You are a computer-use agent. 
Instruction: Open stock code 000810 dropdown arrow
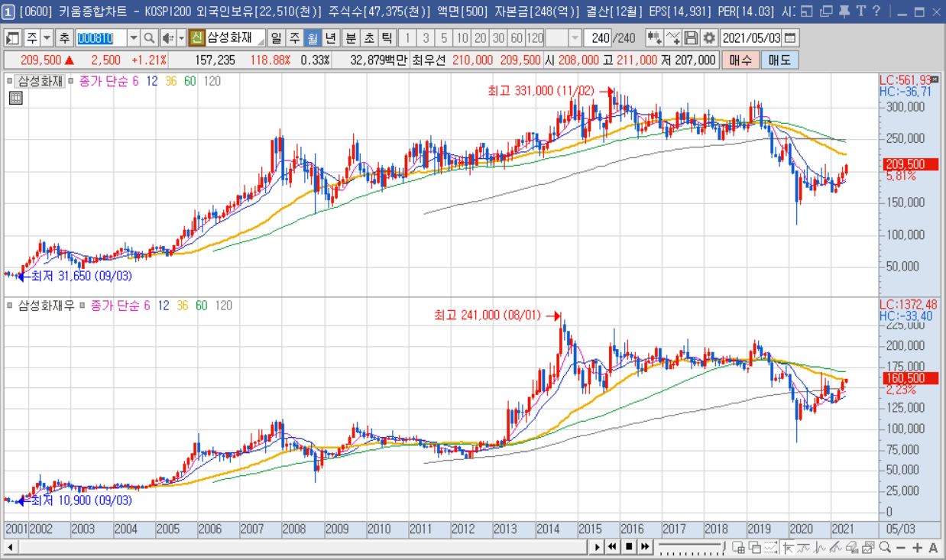[134, 38]
